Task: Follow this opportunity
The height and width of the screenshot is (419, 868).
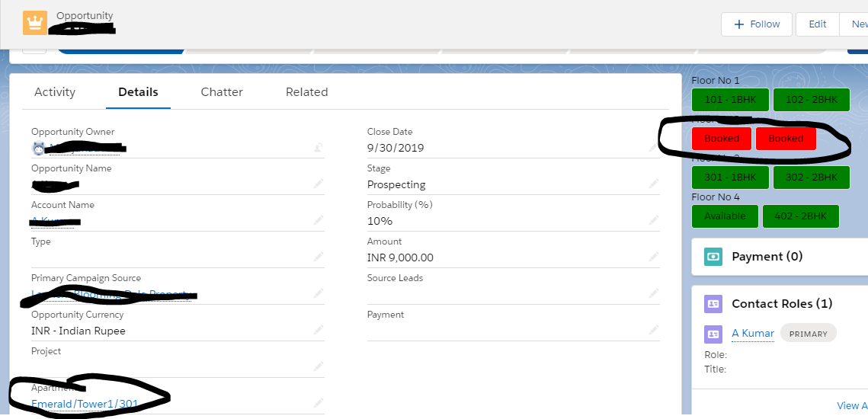Action: [757, 24]
